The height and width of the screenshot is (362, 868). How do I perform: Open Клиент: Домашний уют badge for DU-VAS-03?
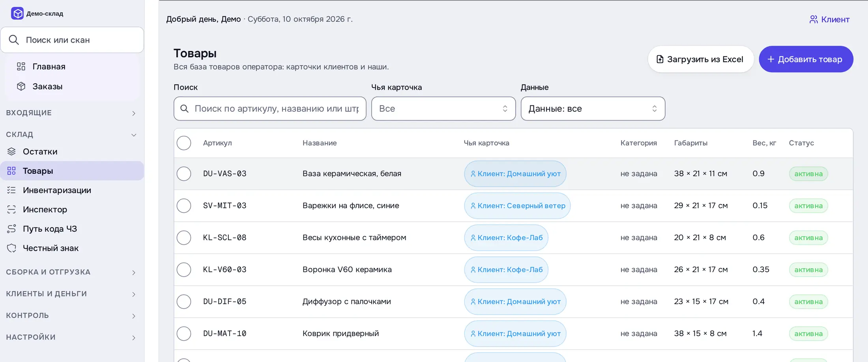pyautogui.click(x=515, y=174)
